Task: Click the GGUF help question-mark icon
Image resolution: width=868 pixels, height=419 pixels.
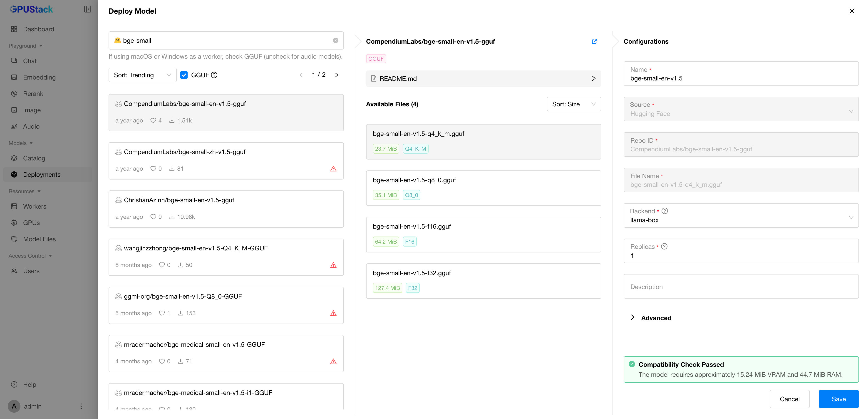Action: [214, 75]
